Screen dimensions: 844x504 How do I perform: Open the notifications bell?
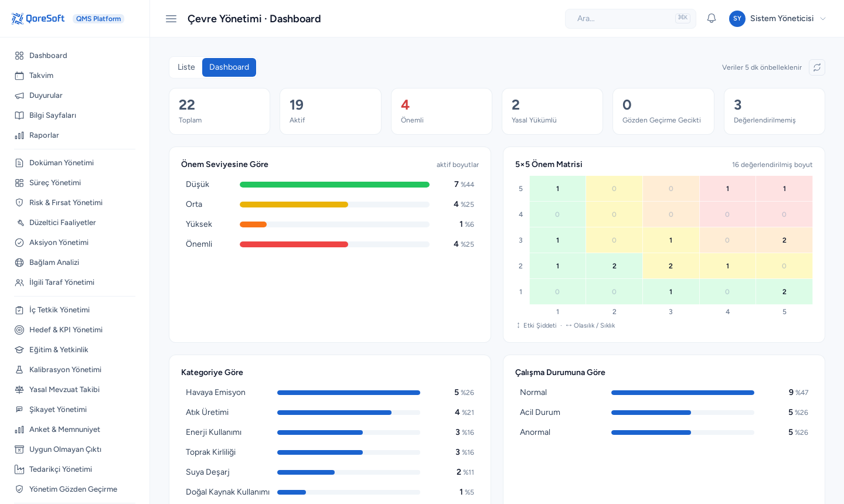(712, 19)
